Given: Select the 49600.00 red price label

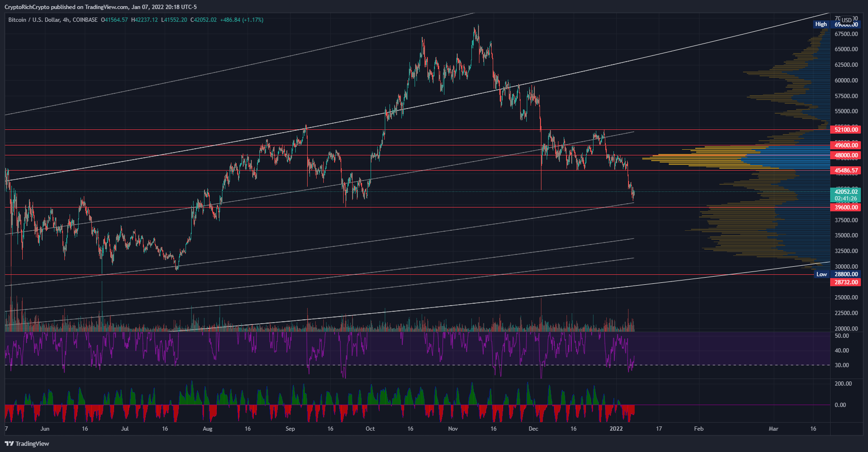Looking at the screenshot, I should pyautogui.click(x=846, y=145).
